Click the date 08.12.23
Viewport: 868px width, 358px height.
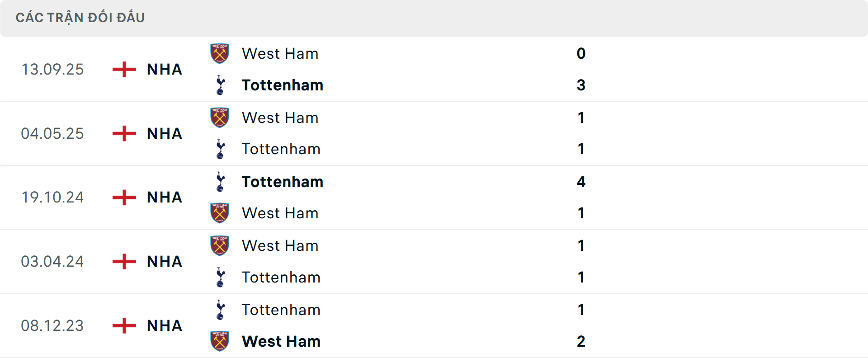pos(52,325)
